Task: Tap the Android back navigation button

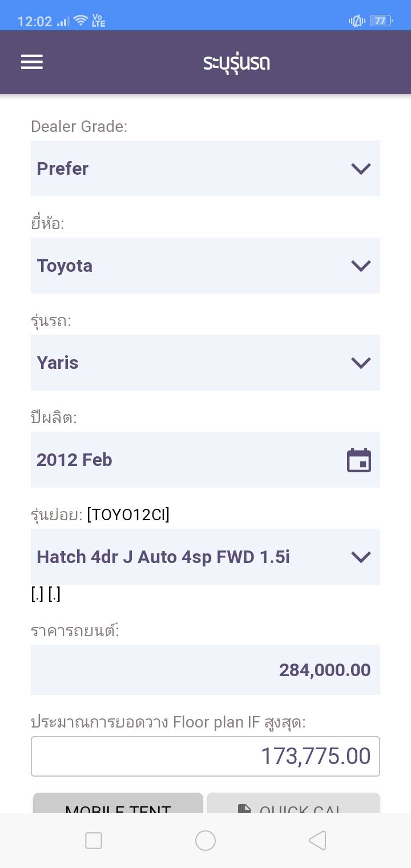Action: (317, 841)
